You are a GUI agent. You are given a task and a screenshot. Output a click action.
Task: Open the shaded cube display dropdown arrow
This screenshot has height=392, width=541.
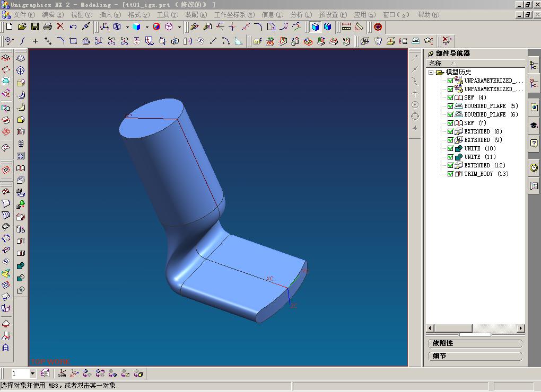[147, 27]
